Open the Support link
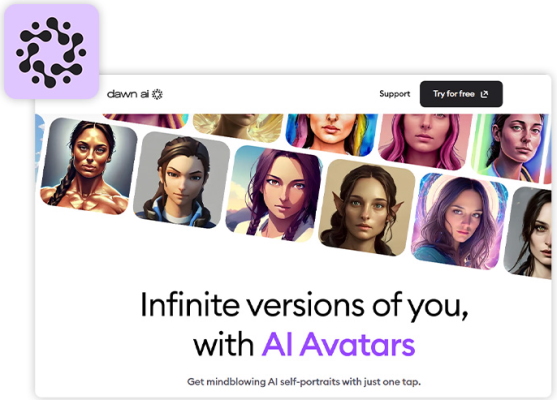Image resolution: width=557 pixels, height=400 pixels. (395, 94)
